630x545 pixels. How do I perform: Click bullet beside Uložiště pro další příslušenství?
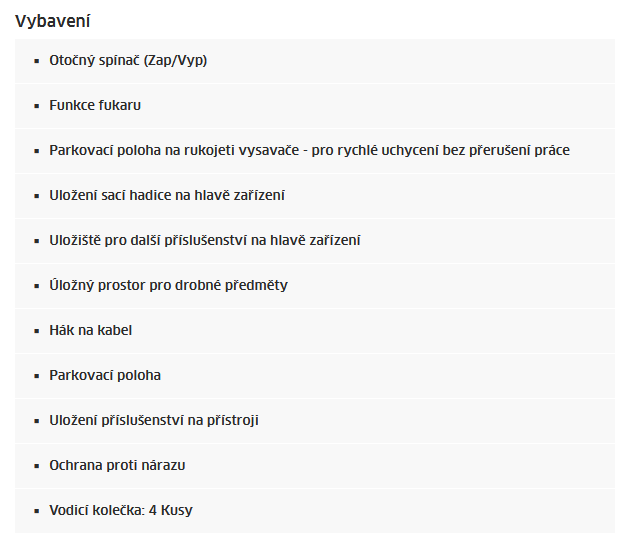pyautogui.click(x=37, y=241)
